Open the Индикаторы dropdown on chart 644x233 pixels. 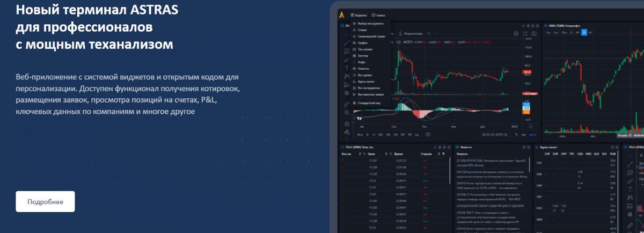pyautogui.click(x=411, y=33)
